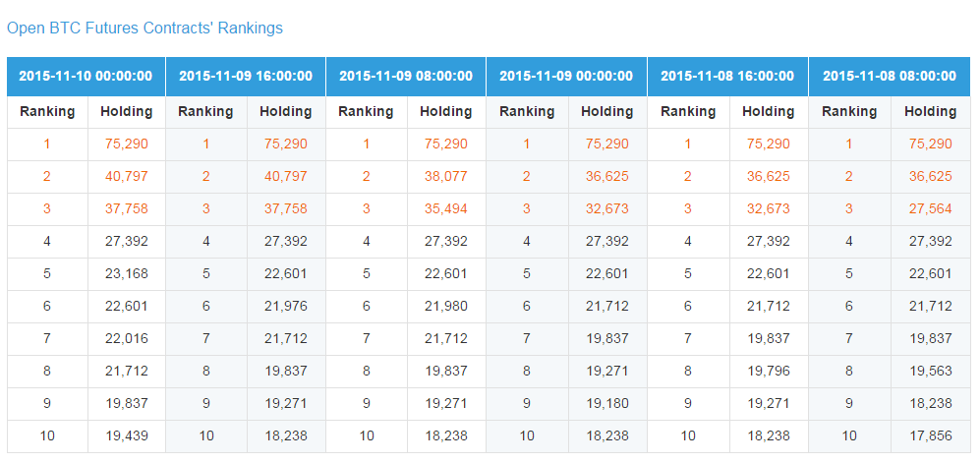Screen dimensions: 980x463
Task: Select the 2015-11-09 16:00:00 column header
Action: pyautogui.click(x=246, y=77)
